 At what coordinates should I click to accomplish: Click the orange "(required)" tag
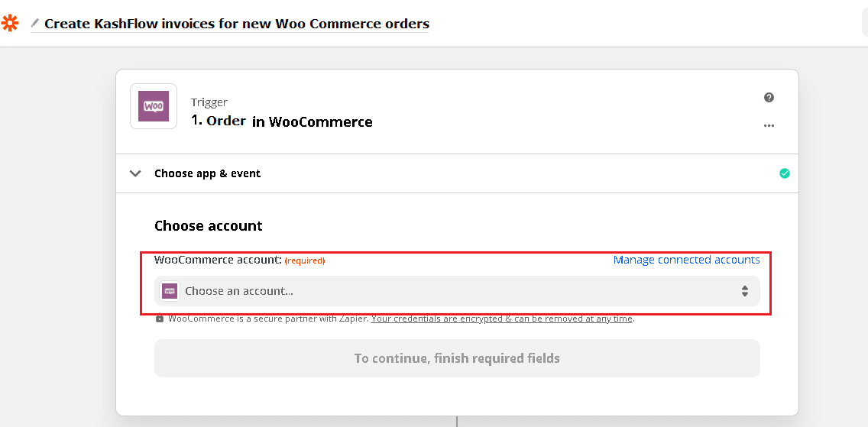[x=305, y=261]
